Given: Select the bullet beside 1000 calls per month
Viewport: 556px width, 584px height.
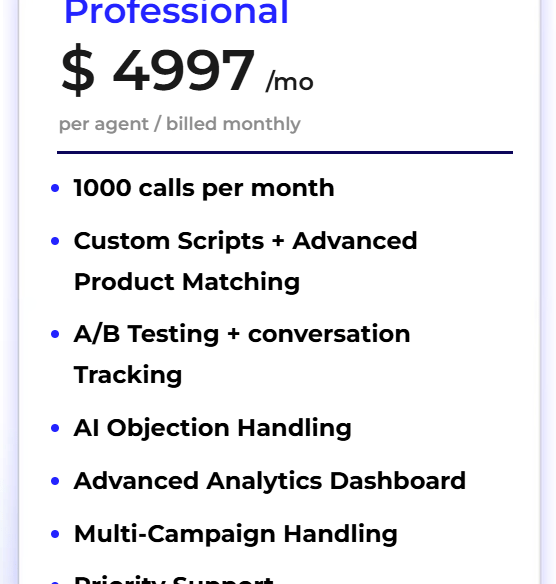Looking at the screenshot, I should click(55, 188).
